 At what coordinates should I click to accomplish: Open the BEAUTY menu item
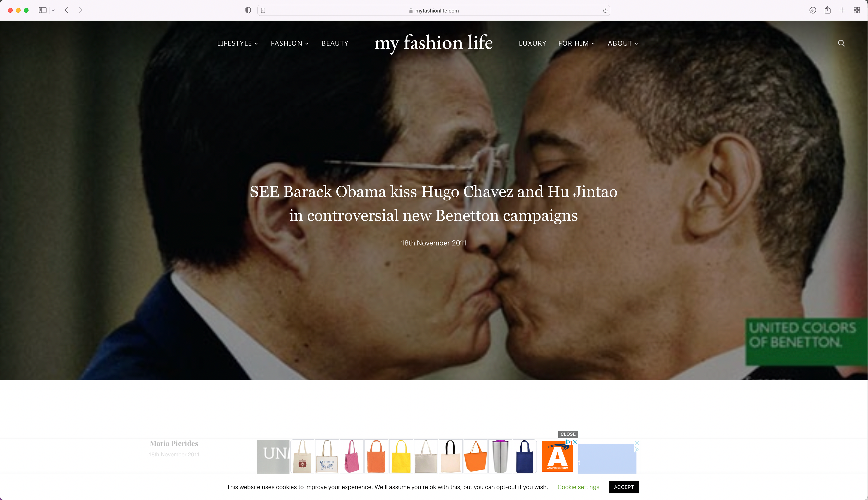point(335,43)
